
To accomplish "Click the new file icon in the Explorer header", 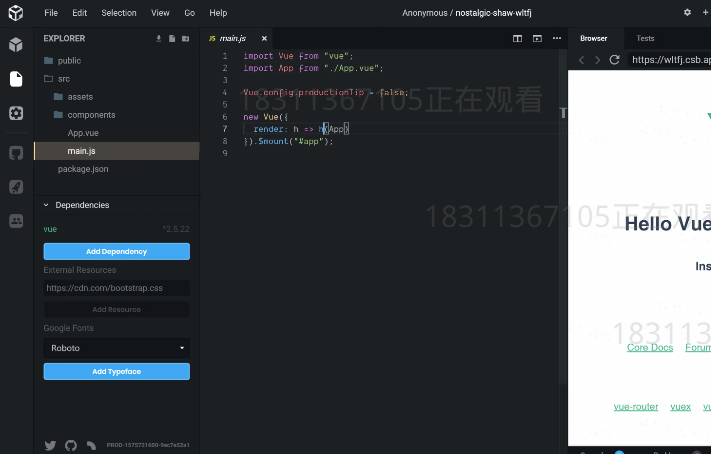I will click(x=172, y=39).
